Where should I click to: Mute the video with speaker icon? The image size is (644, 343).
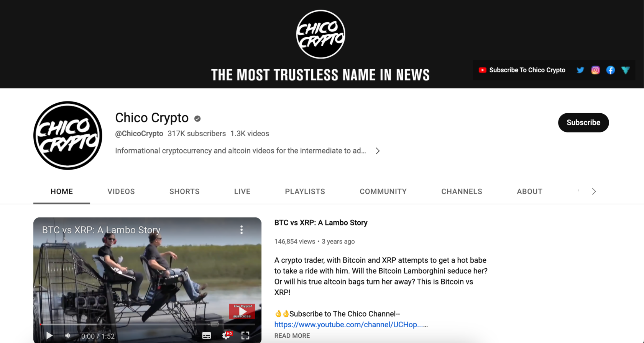(x=68, y=336)
